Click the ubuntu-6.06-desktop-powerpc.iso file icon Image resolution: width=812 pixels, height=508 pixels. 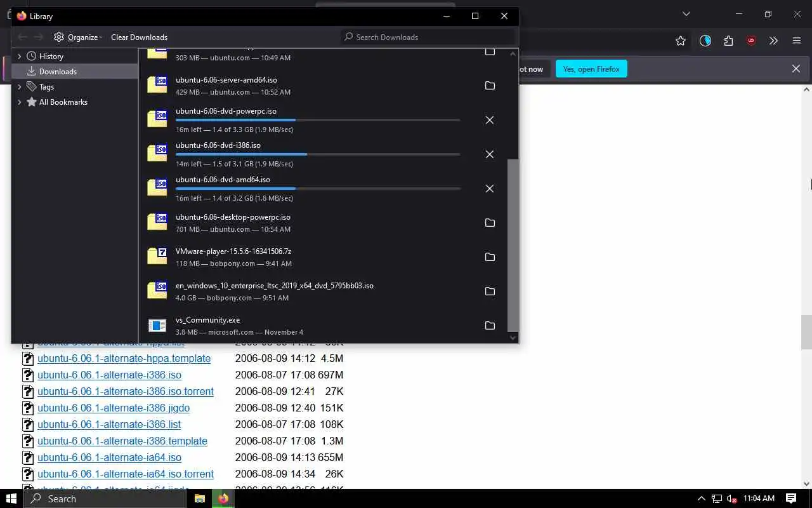pos(157,222)
